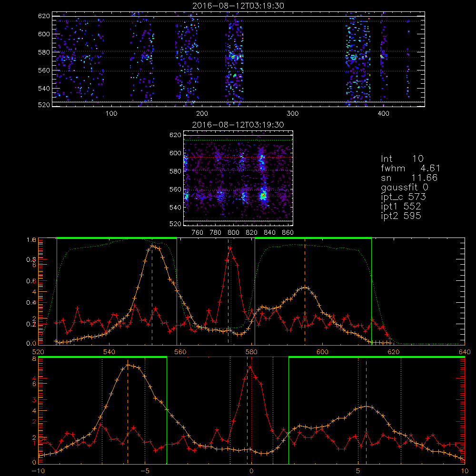Click the 'sn 11.66' readout text
This screenshot has height=476, width=476.
[x=409, y=178]
